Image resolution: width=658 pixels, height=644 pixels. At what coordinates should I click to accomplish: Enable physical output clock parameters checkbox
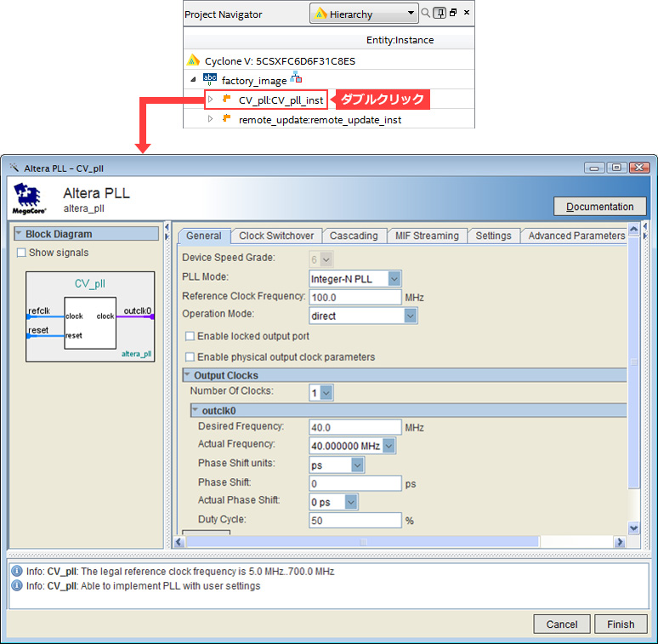pos(190,356)
